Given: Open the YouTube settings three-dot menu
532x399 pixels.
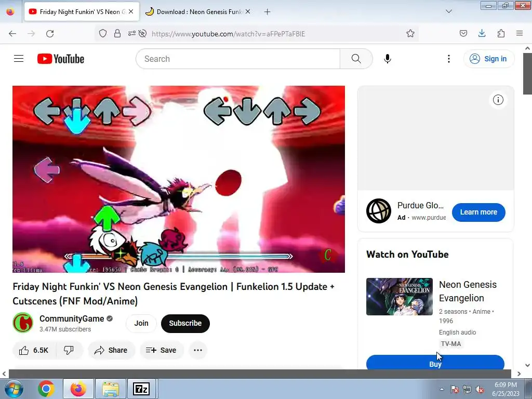Looking at the screenshot, I should 448,59.
